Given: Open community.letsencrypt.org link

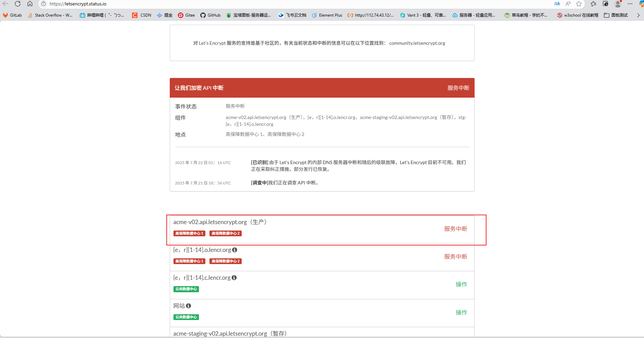Looking at the screenshot, I should click(x=417, y=43).
